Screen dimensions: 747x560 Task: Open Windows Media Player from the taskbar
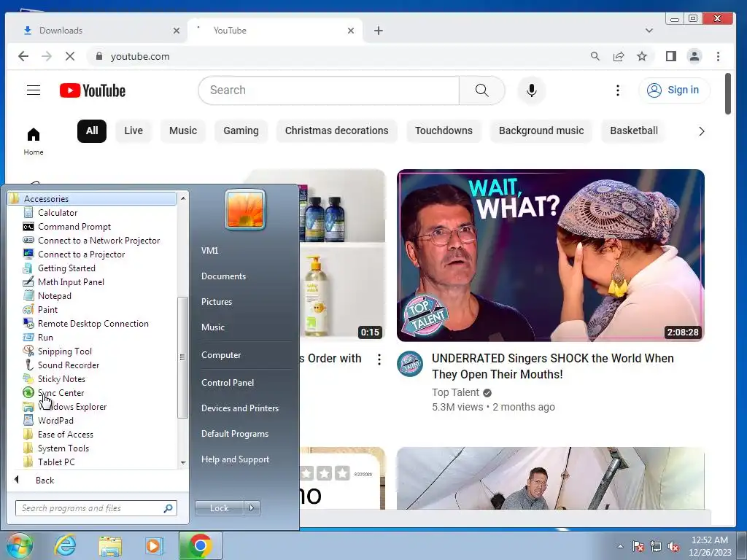tap(153, 545)
